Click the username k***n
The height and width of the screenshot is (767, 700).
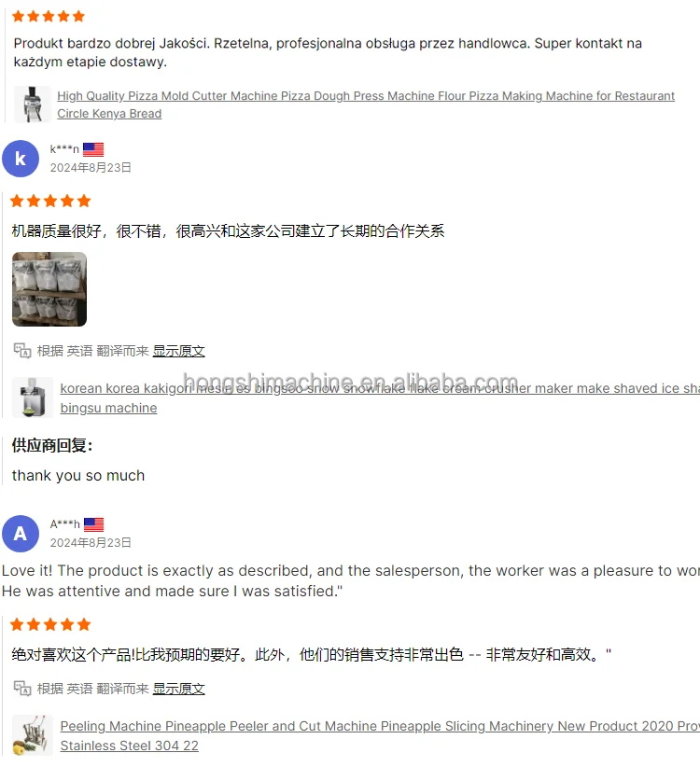pos(64,149)
